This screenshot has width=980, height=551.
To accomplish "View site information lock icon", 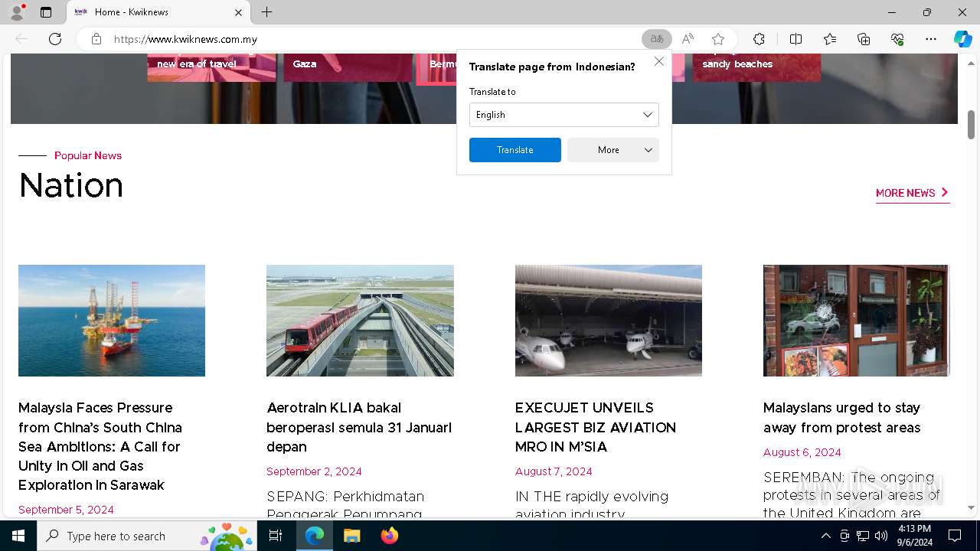I will point(96,39).
